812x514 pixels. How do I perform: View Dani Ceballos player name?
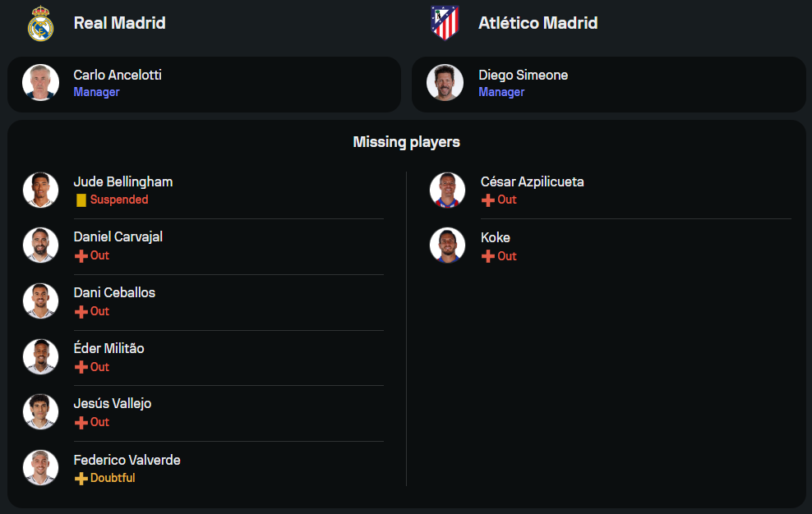pos(114,292)
